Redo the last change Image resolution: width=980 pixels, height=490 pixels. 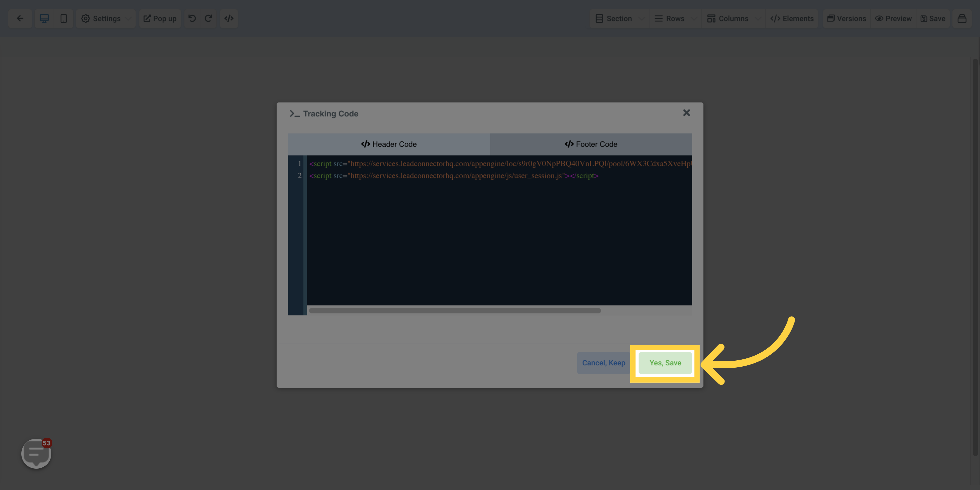point(208,18)
